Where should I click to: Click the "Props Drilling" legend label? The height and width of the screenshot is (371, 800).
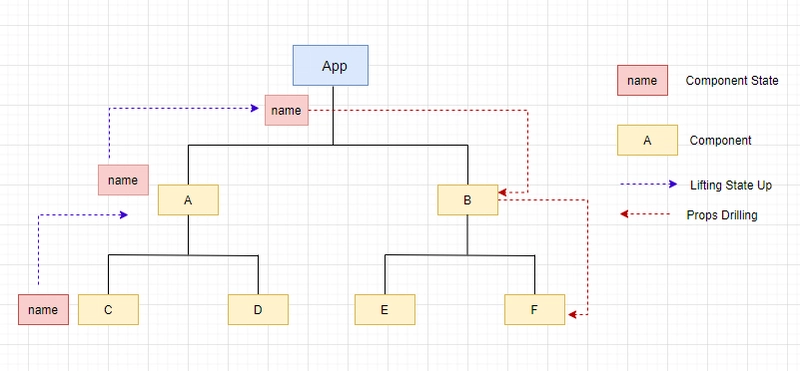click(722, 215)
